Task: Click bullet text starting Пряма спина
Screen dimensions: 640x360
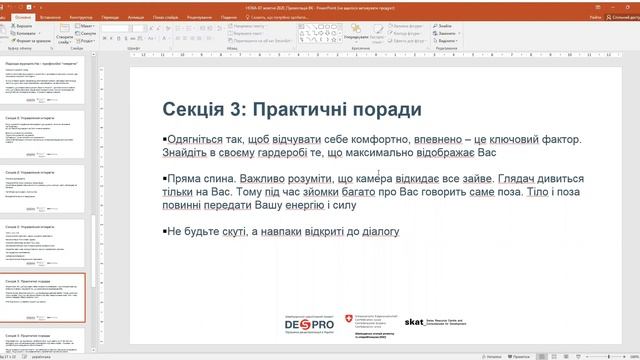Action: click(373, 192)
